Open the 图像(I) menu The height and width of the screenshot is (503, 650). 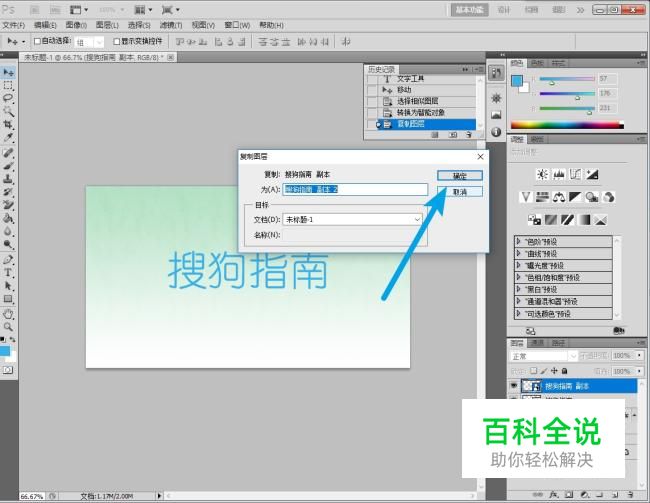[x=76, y=25]
